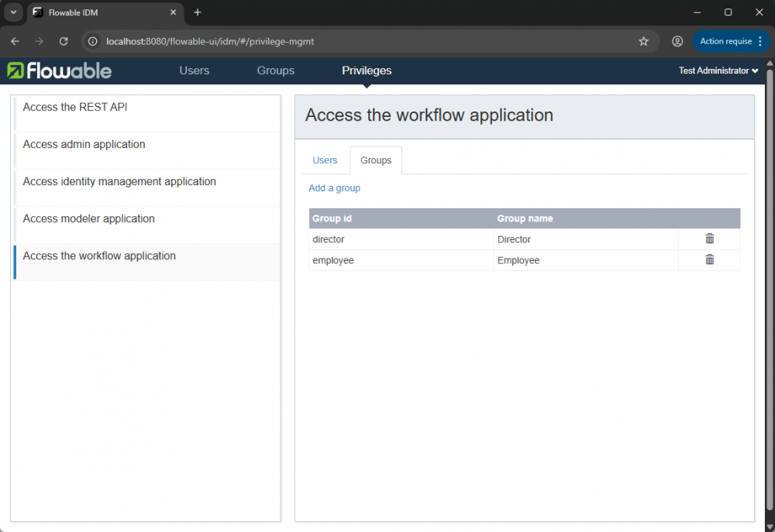775x532 pixels.
Task: Open the browser profile icon
Action: click(x=677, y=42)
